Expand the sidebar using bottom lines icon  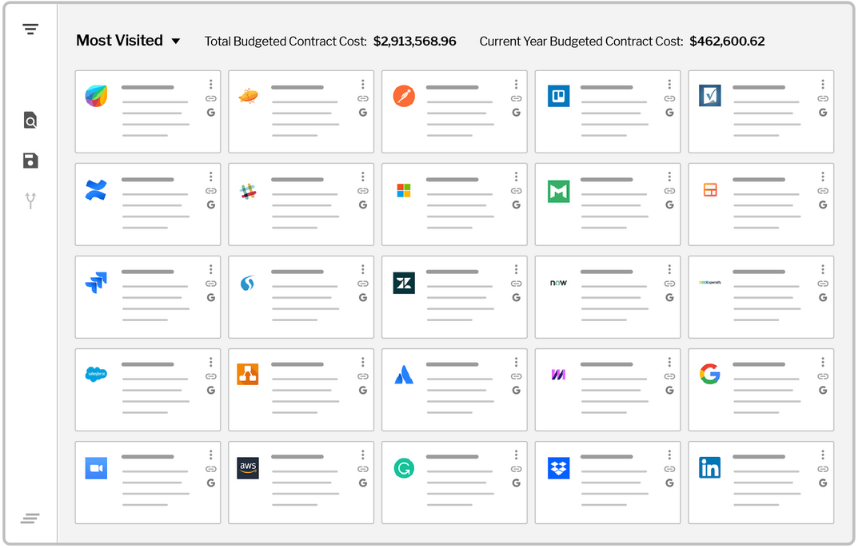pyautogui.click(x=30, y=518)
